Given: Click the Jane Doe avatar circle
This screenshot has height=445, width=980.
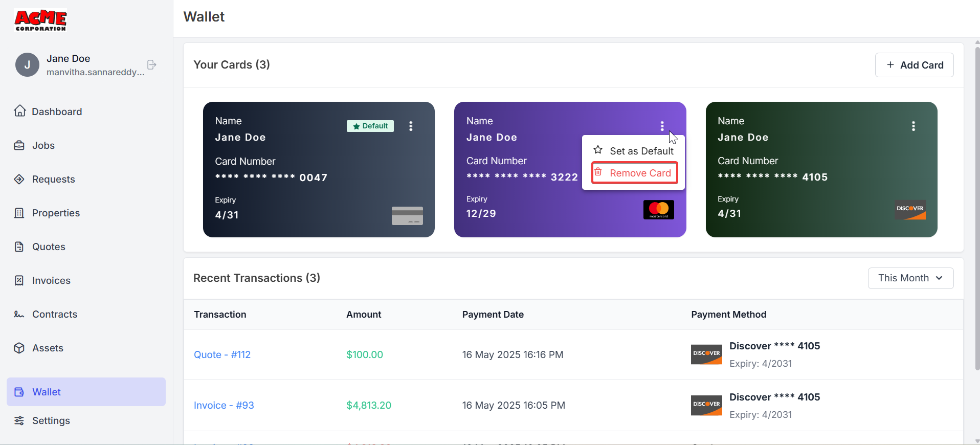Looking at the screenshot, I should 27,65.
